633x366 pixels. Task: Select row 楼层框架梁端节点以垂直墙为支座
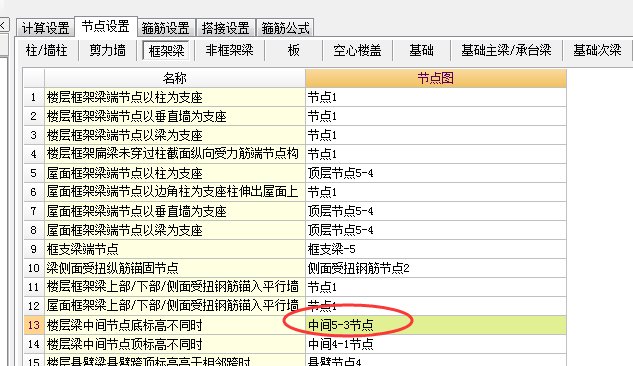pyautogui.click(x=175, y=116)
